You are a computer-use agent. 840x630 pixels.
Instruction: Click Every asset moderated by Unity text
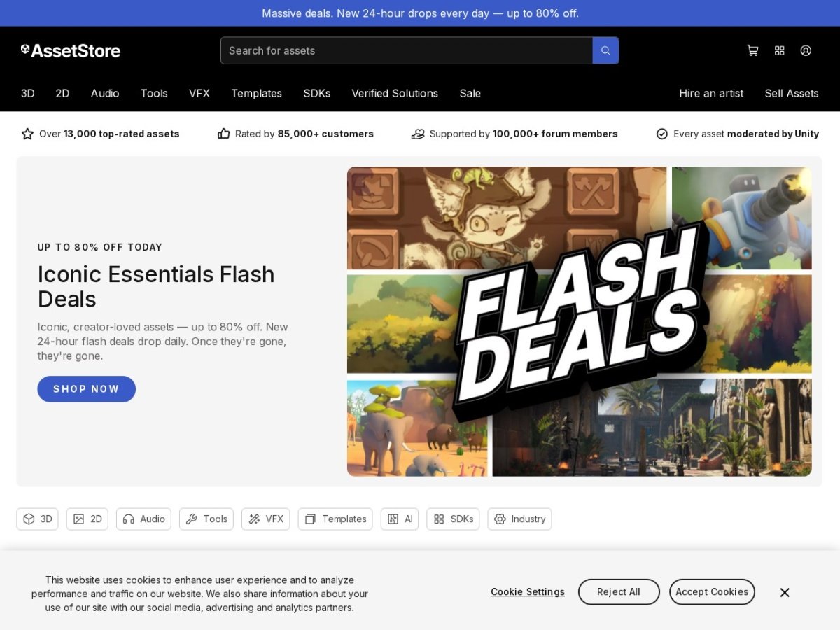click(746, 134)
